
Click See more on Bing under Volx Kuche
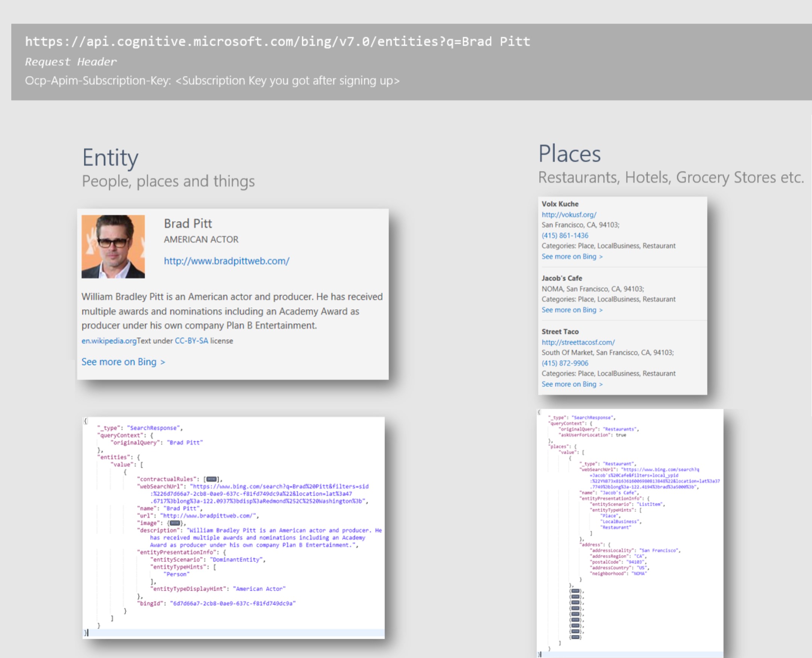tap(572, 257)
